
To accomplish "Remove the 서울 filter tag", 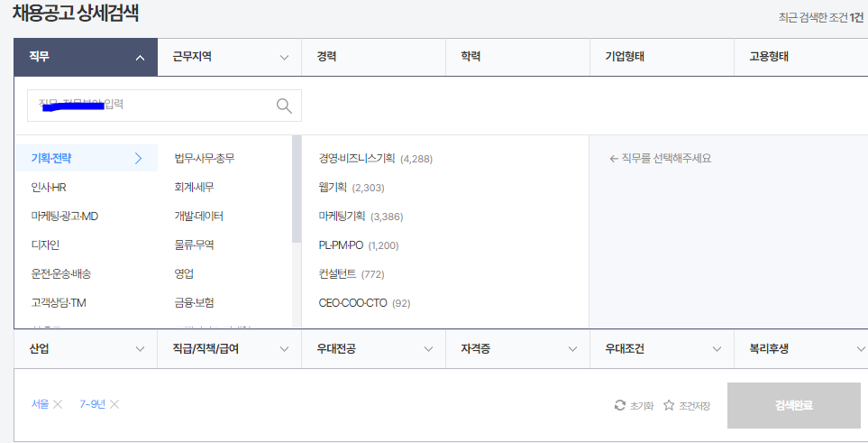I will coord(58,404).
